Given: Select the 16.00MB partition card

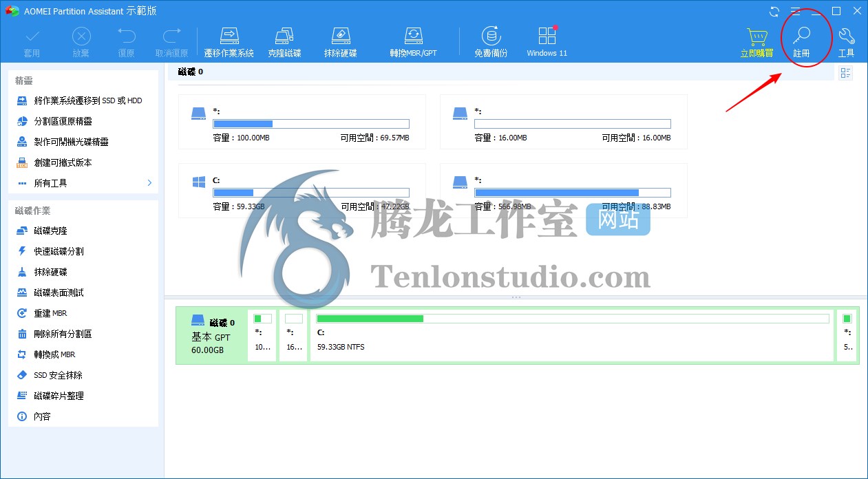Looking at the screenshot, I should 563,122.
